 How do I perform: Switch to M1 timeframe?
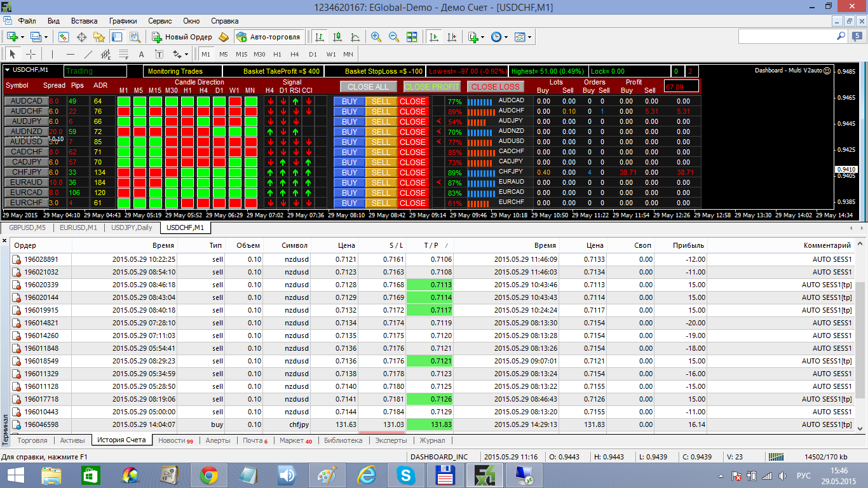tap(206, 54)
